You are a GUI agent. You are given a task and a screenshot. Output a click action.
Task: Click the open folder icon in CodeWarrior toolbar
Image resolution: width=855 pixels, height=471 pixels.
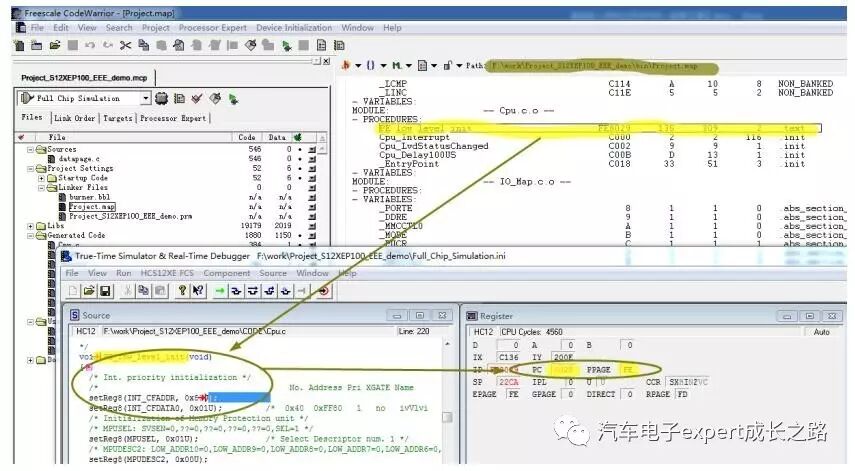55,45
